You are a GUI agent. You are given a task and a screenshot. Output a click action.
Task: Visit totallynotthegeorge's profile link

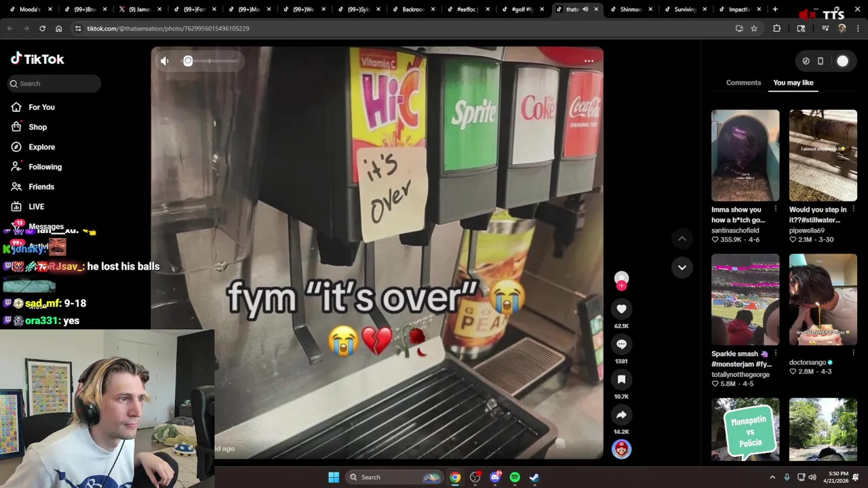pos(741,374)
